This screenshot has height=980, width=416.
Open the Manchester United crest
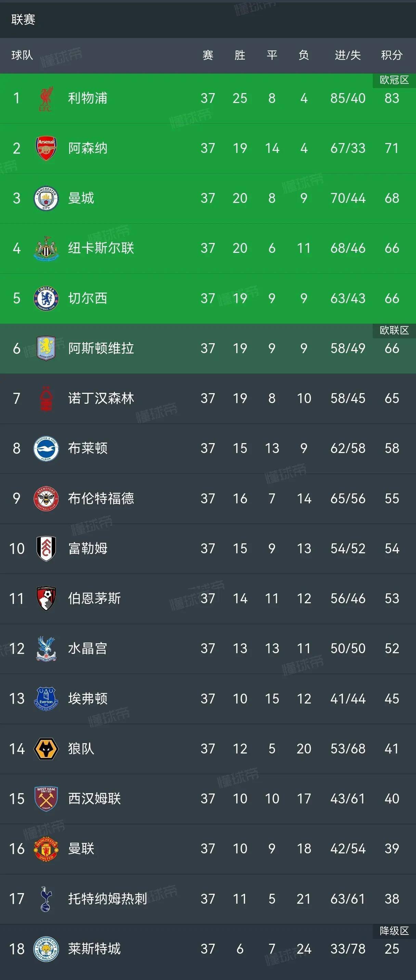pos(46,849)
